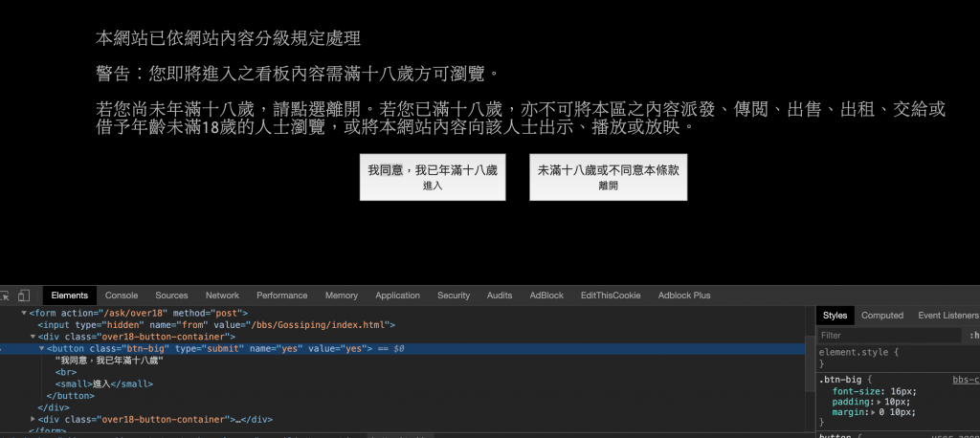980x438 pixels.
Task: Click the 未滿十八歲或不同意本條款 離開 button
Action: coord(608,177)
